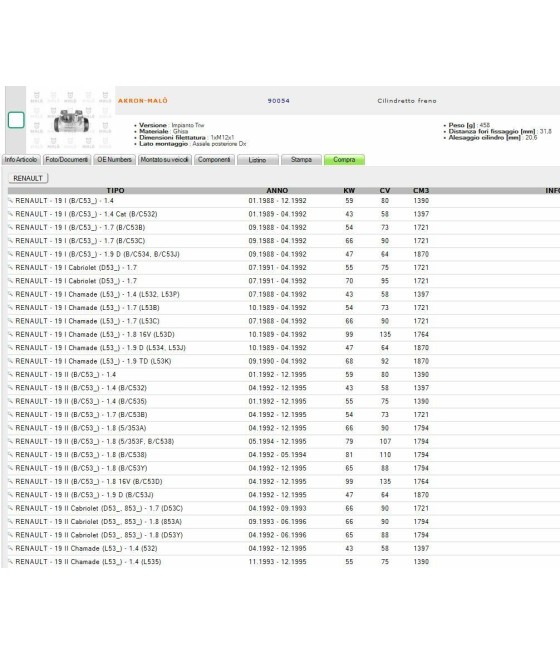Viewport: 560px width, 655px height.
Task: Show the Componenti tab
Action: (x=214, y=160)
